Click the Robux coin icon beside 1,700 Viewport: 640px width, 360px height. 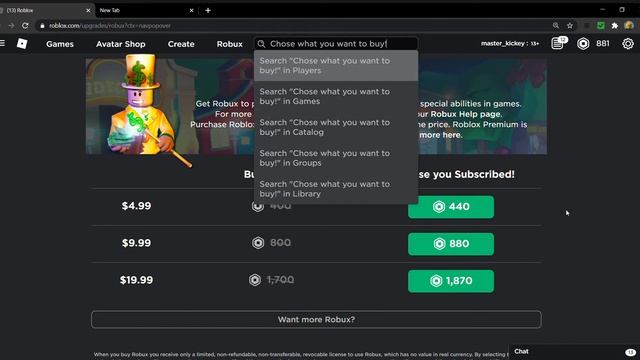click(x=255, y=280)
